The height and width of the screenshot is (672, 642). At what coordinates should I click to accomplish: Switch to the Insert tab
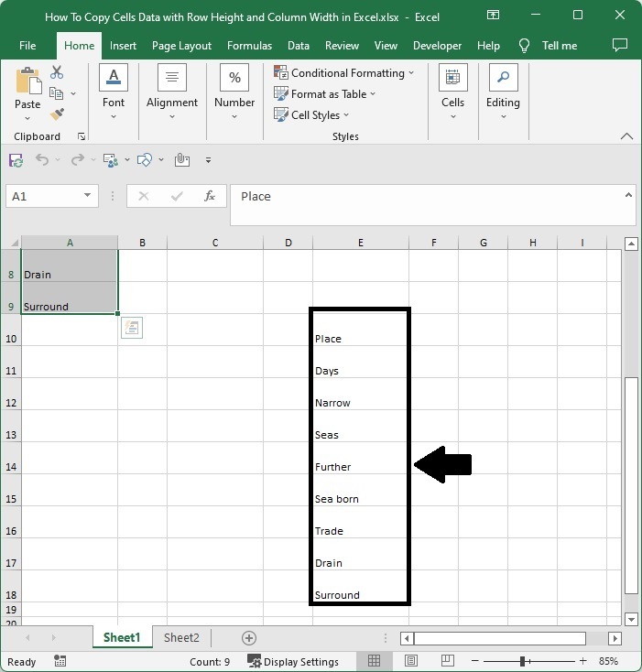point(123,46)
